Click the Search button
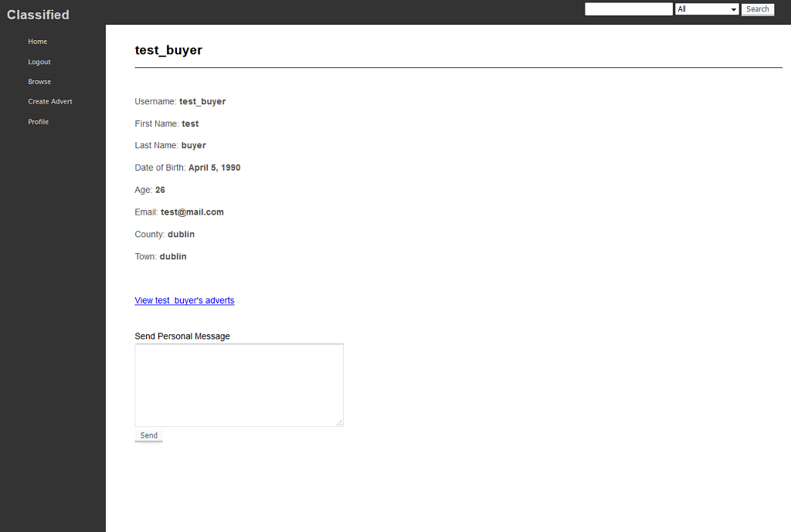The width and height of the screenshot is (791, 532). point(757,9)
